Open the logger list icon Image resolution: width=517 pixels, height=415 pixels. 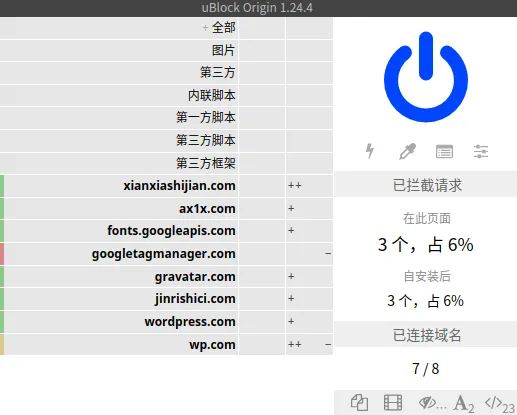tap(444, 151)
